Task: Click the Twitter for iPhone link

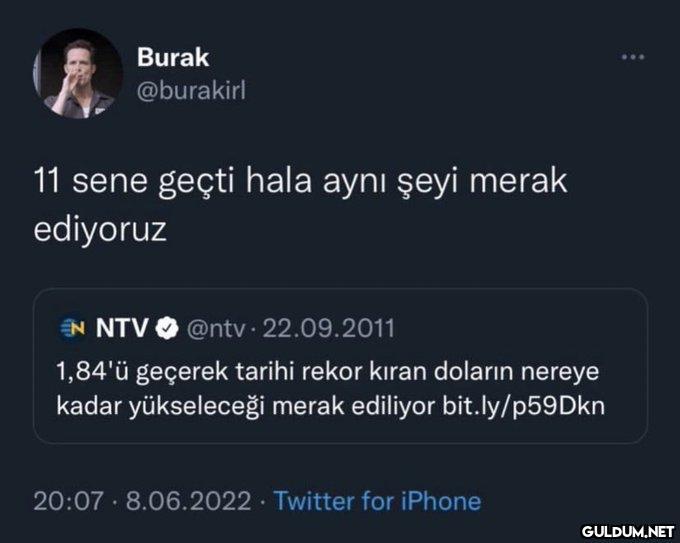Action: [377, 501]
